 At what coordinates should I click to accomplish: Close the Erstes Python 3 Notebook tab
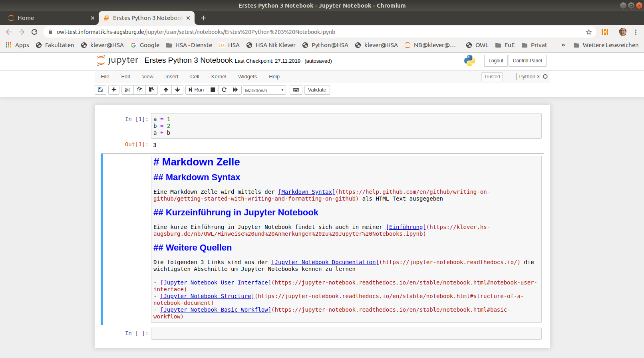[x=188, y=18]
